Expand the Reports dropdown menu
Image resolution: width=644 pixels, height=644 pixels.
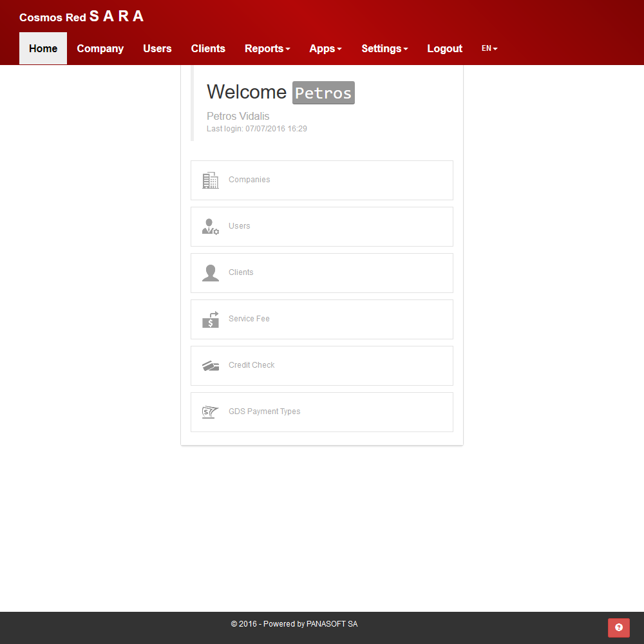click(267, 49)
